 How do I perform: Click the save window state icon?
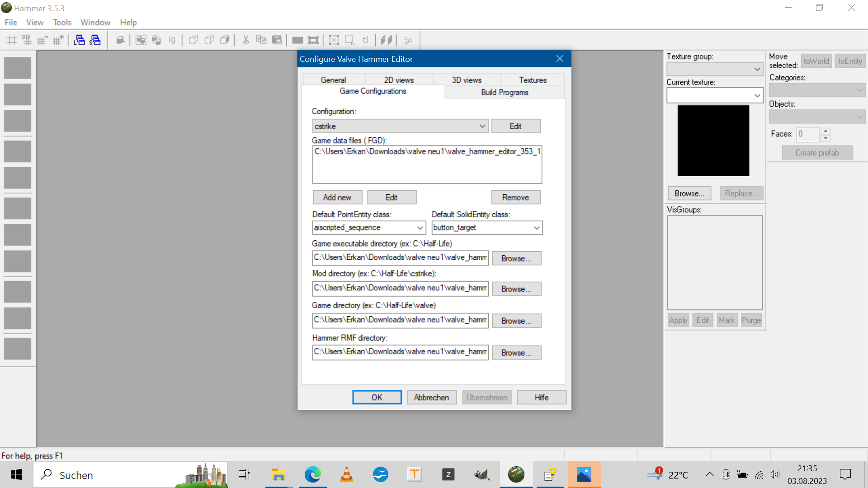point(95,40)
